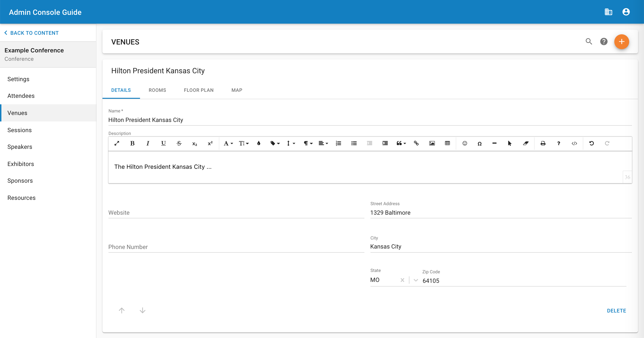Increase the paragraph indent

click(x=385, y=143)
